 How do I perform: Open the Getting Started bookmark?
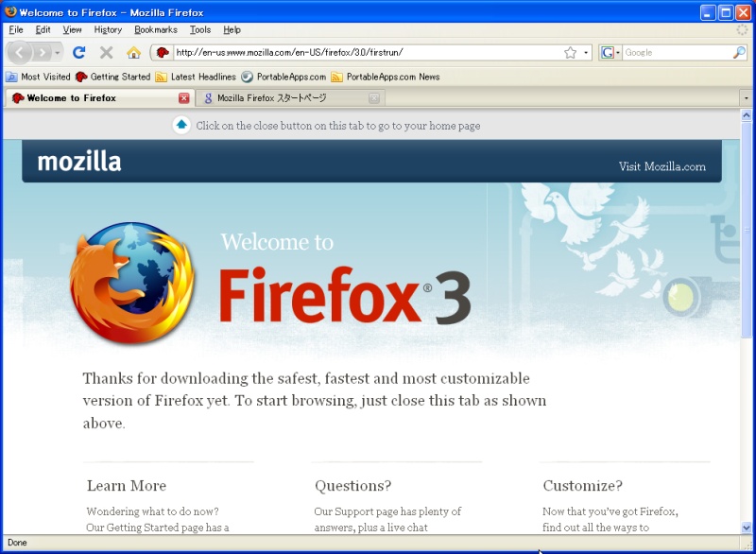(113, 77)
